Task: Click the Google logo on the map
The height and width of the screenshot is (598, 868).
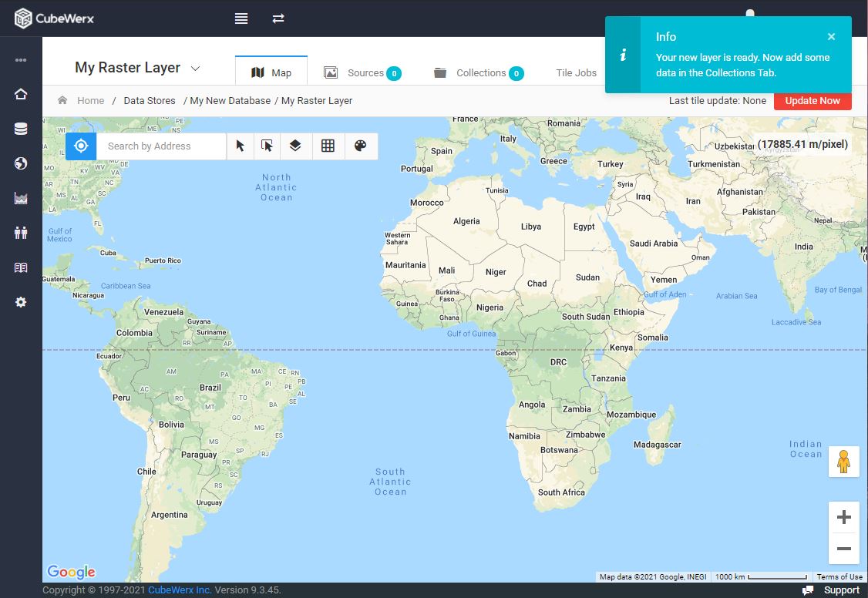Action: [72, 572]
